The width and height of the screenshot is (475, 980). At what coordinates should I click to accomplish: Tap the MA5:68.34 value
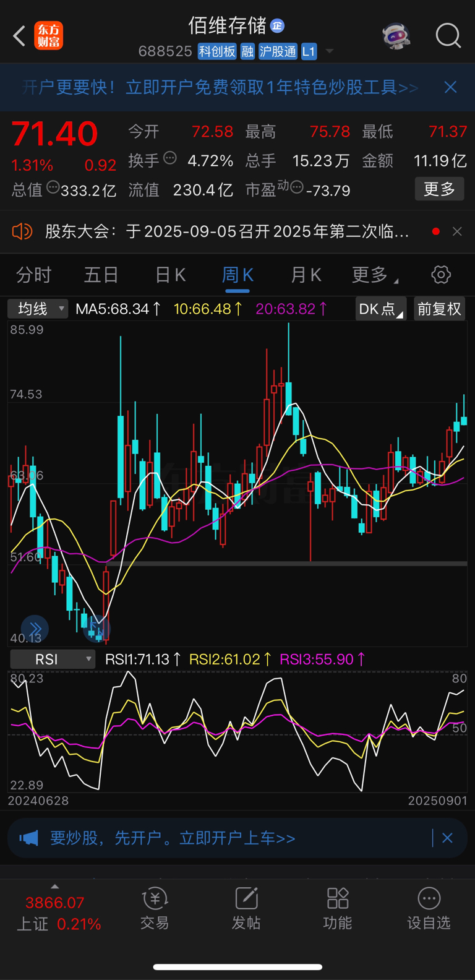(x=118, y=309)
